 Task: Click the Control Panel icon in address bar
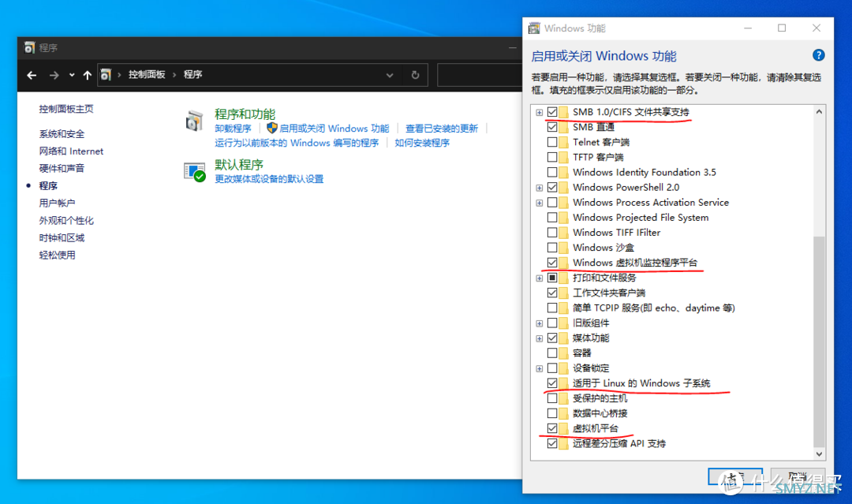[106, 75]
